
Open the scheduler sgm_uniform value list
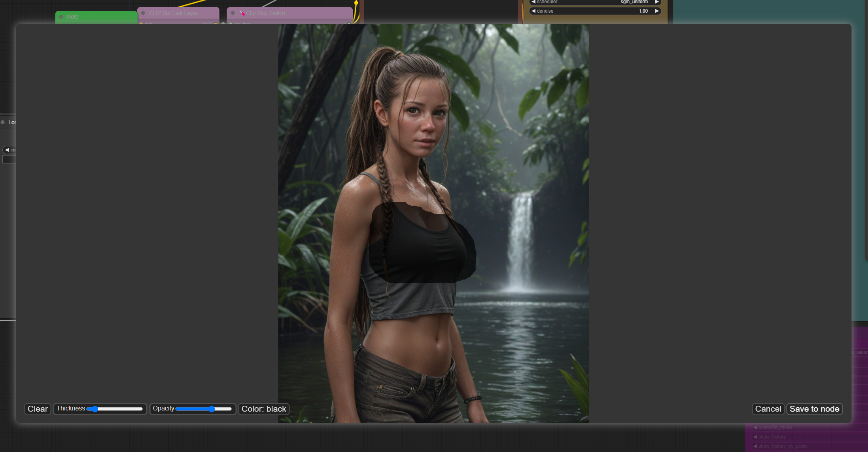634,2
